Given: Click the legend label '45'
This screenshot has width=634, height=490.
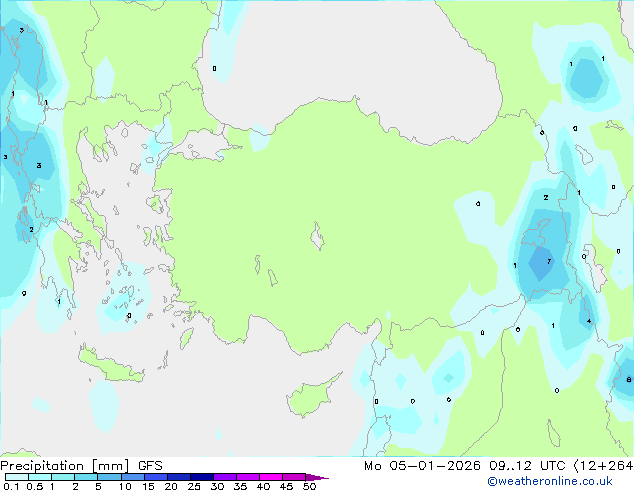Looking at the screenshot, I should [x=286, y=486].
